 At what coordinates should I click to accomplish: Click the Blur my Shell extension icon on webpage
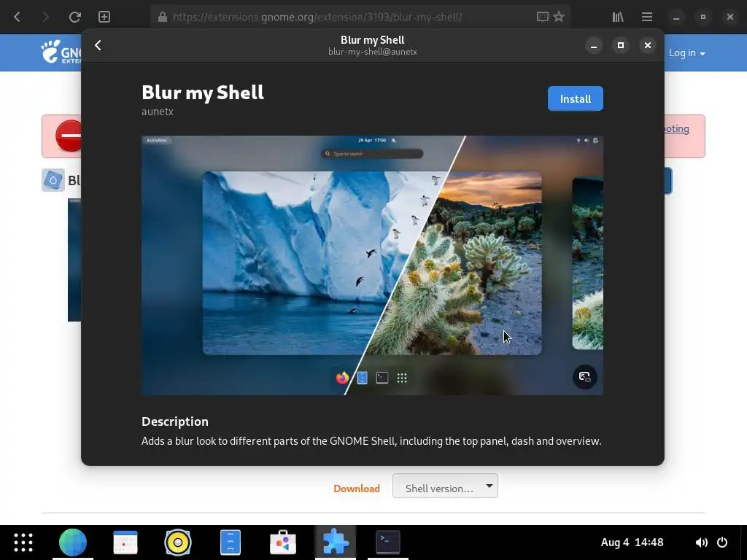click(x=53, y=181)
